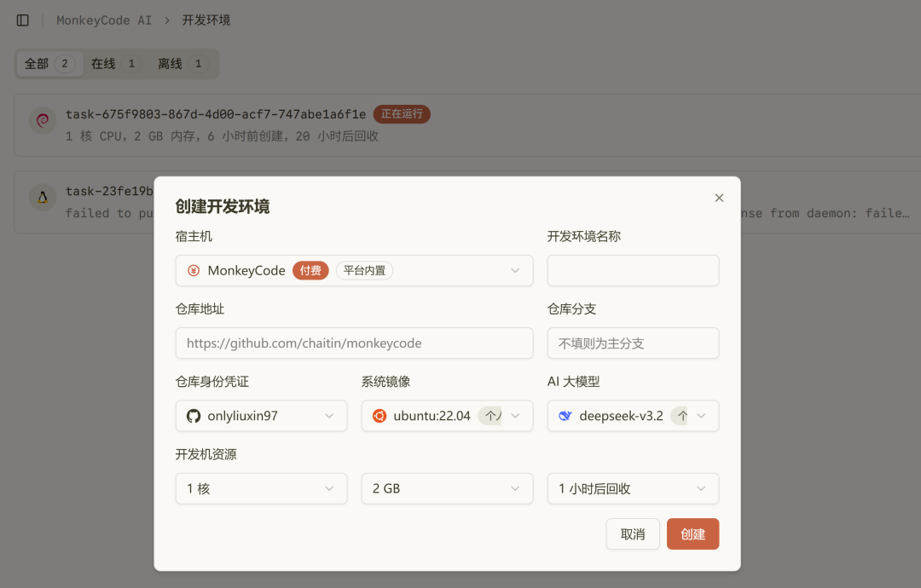Click the 创建 create button
921x588 pixels.
(692, 534)
